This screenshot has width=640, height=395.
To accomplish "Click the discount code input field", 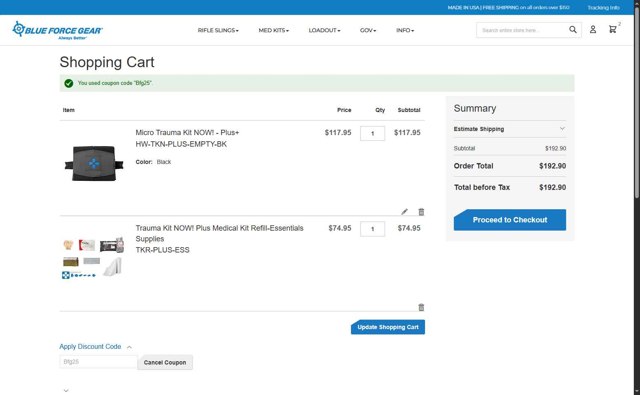I will [x=98, y=362].
